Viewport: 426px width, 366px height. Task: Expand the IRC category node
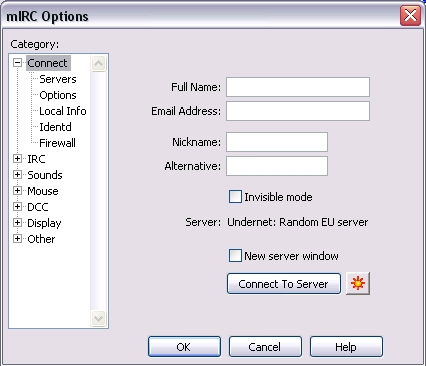point(17,159)
